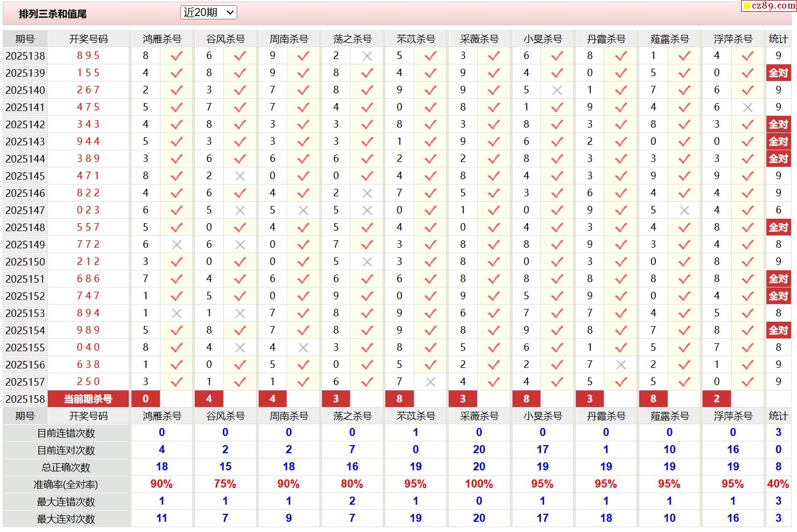797x532 pixels.
Task: Open the 近20期 period dropdown
Action: 209,12
